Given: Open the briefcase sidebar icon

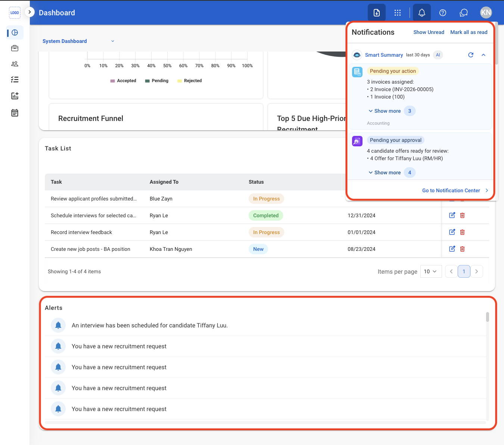Looking at the screenshot, I should click(x=15, y=48).
